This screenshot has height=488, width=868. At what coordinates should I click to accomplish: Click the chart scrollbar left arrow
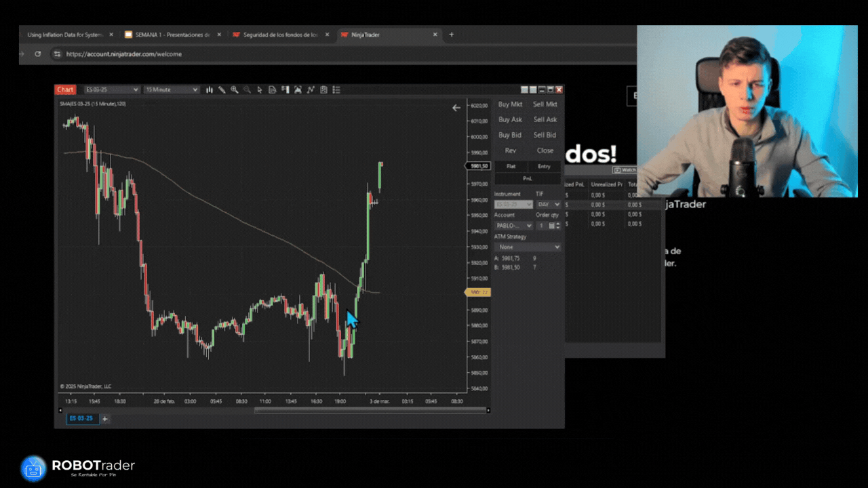(60, 410)
